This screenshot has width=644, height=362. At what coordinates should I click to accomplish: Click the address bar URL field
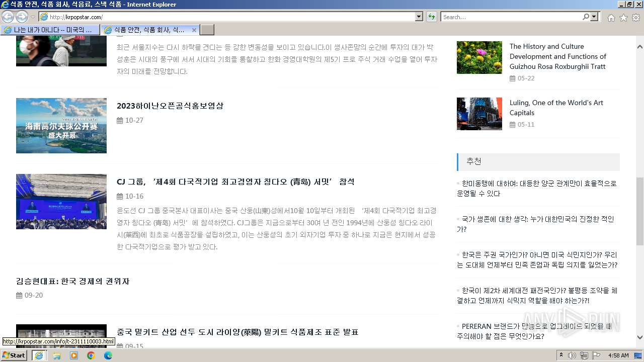pos(227,17)
